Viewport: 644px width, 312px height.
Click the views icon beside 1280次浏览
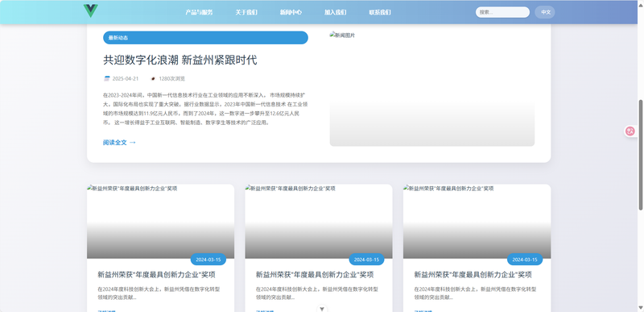(x=153, y=78)
